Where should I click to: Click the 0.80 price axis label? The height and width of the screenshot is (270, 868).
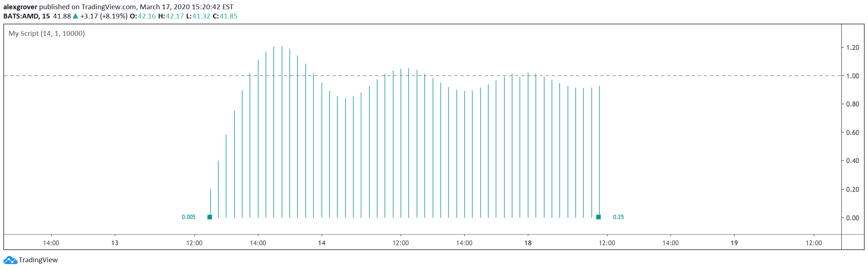pos(853,104)
